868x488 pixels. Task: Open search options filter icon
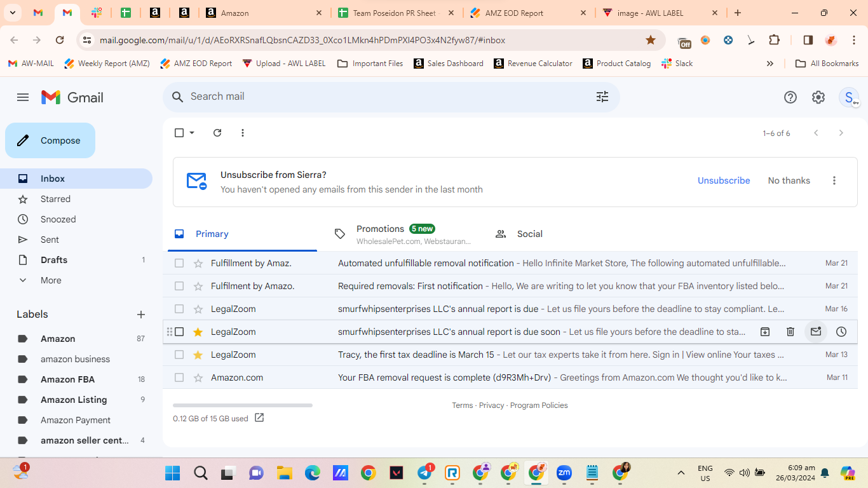tap(602, 97)
